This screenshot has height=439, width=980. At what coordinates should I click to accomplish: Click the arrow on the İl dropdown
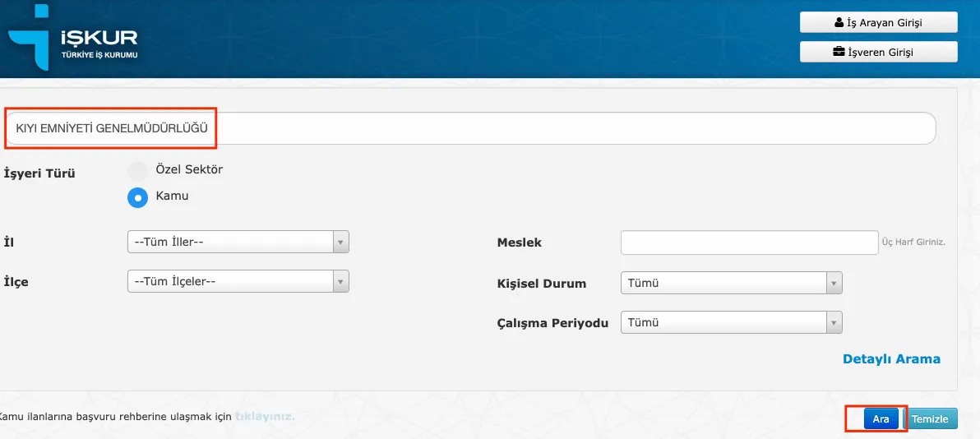pos(340,242)
